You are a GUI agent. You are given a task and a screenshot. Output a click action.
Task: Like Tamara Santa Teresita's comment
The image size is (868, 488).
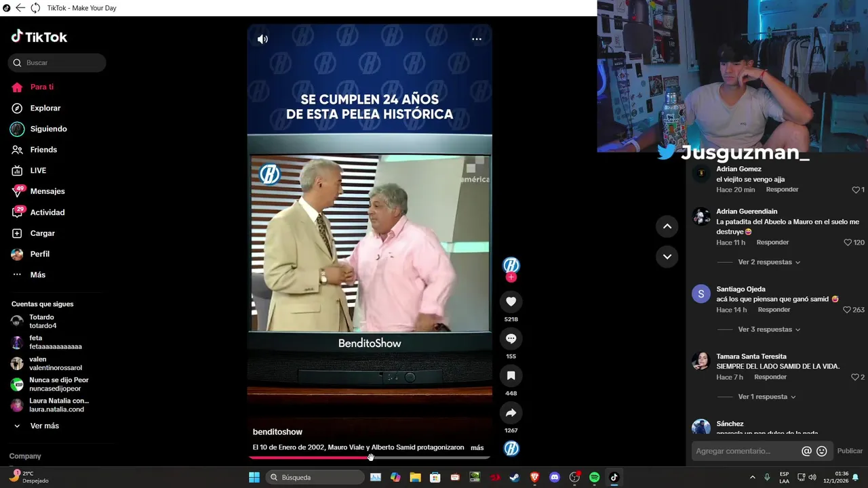click(x=855, y=377)
